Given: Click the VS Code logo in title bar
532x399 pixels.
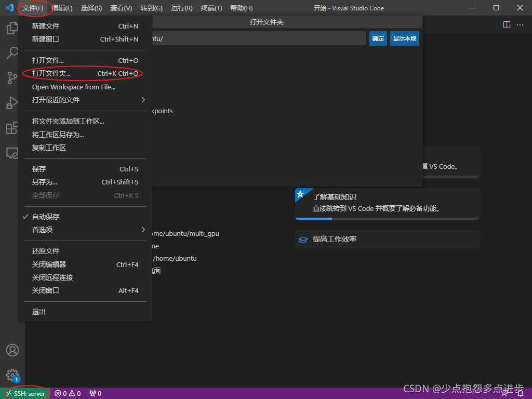Looking at the screenshot, I should tap(9, 8).
